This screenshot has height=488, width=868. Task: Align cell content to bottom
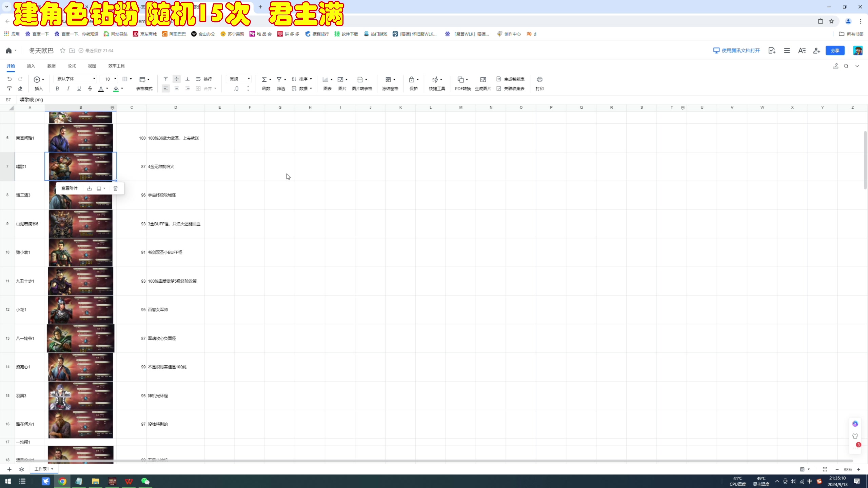tap(188, 79)
